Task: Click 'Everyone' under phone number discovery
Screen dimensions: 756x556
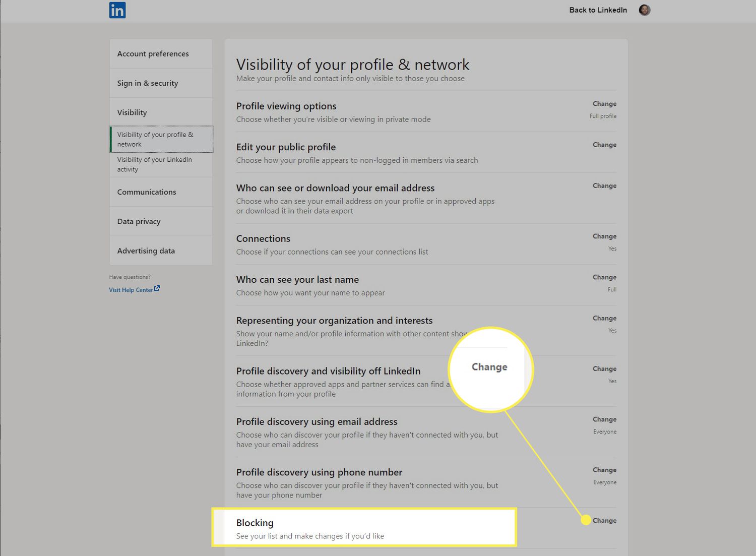Action: click(605, 482)
